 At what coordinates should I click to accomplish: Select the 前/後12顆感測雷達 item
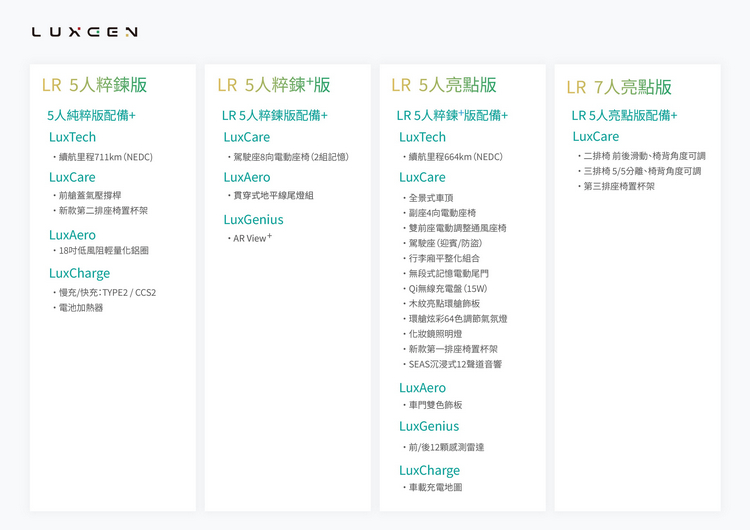(x=446, y=447)
